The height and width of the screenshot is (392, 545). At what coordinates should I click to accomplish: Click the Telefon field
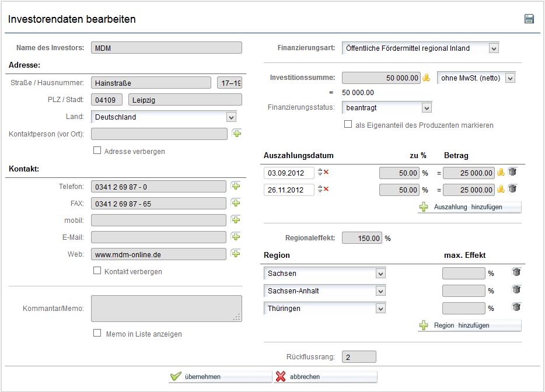pyautogui.click(x=159, y=187)
